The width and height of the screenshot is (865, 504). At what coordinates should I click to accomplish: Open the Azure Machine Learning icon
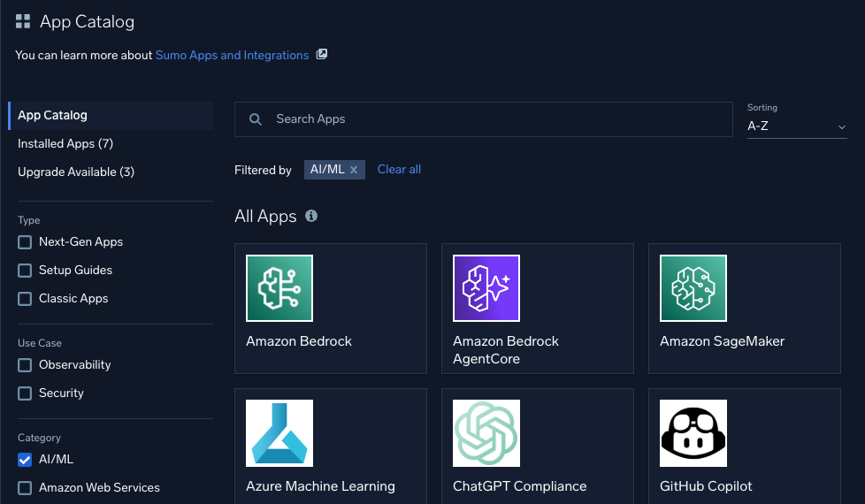click(x=279, y=433)
